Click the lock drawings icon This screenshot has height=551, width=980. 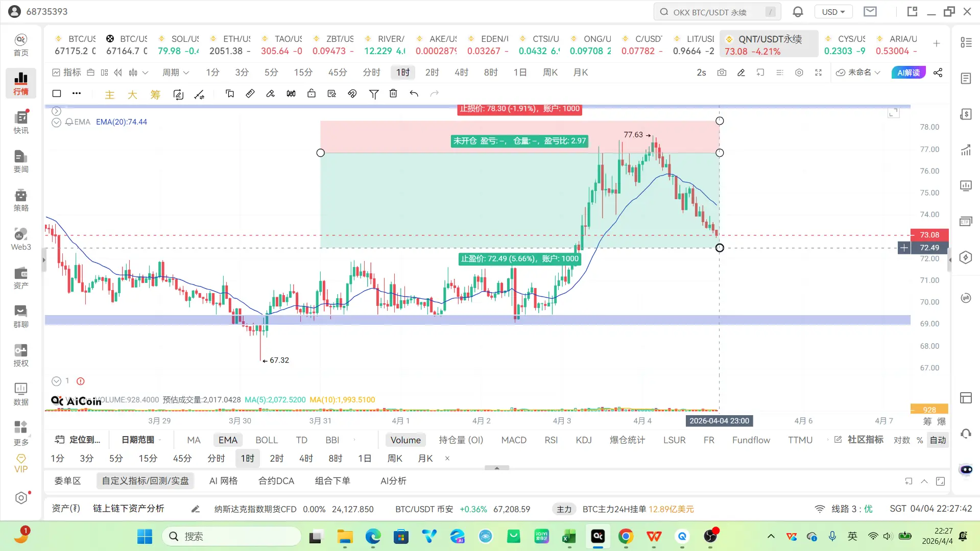[x=312, y=93]
